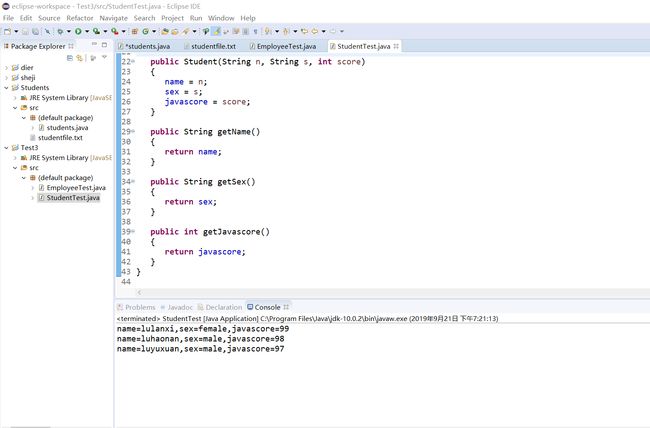Close the StudentTest.java editor tab
This screenshot has width=650, height=428.
pyautogui.click(x=396, y=46)
